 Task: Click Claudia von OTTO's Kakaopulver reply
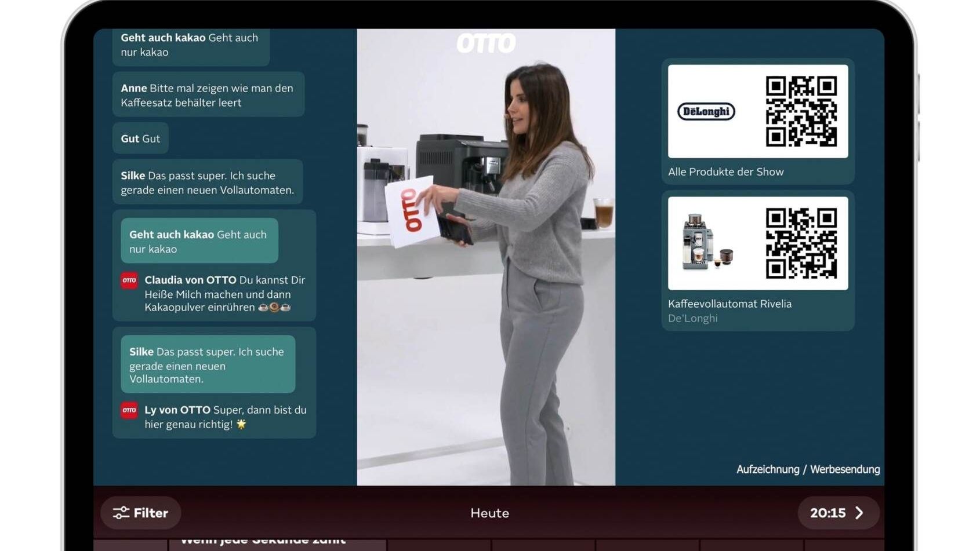(x=225, y=293)
